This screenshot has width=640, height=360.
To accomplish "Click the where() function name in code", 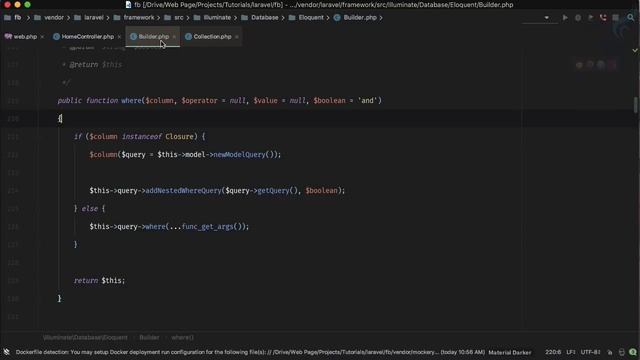I will pos(131,100).
